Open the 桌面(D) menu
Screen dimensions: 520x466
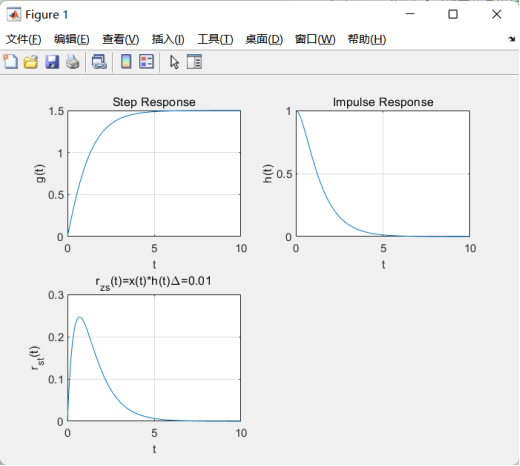pyautogui.click(x=264, y=39)
